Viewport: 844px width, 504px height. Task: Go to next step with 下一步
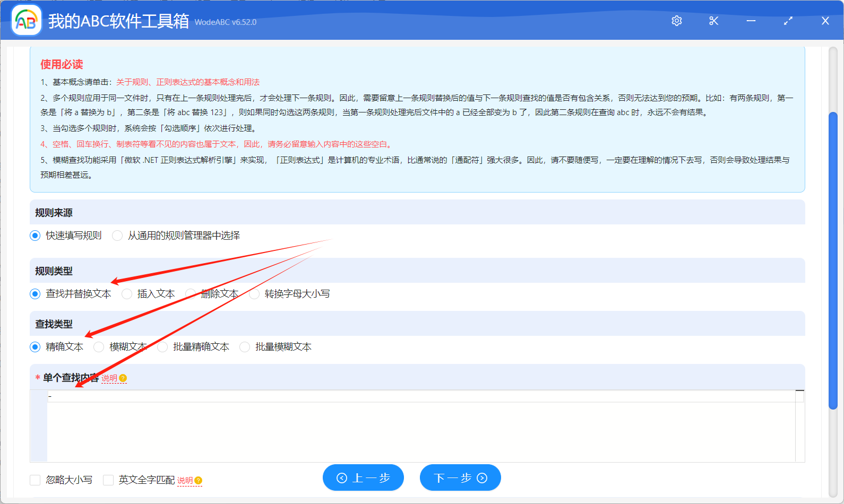pyautogui.click(x=460, y=478)
